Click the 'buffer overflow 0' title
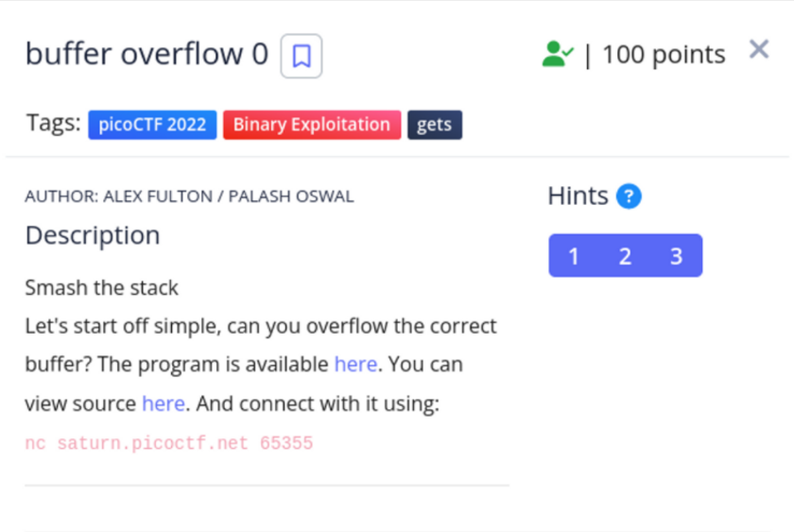The image size is (794, 532). click(147, 55)
